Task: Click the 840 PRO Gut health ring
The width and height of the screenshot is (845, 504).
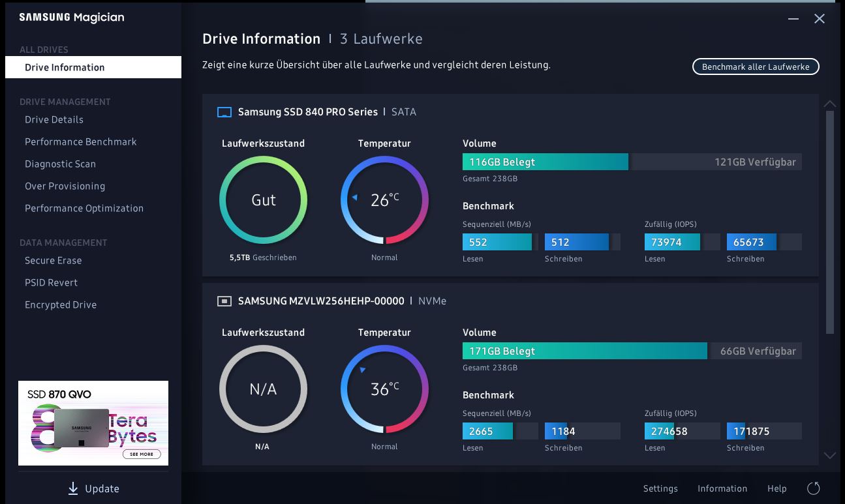Action: pos(264,200)
